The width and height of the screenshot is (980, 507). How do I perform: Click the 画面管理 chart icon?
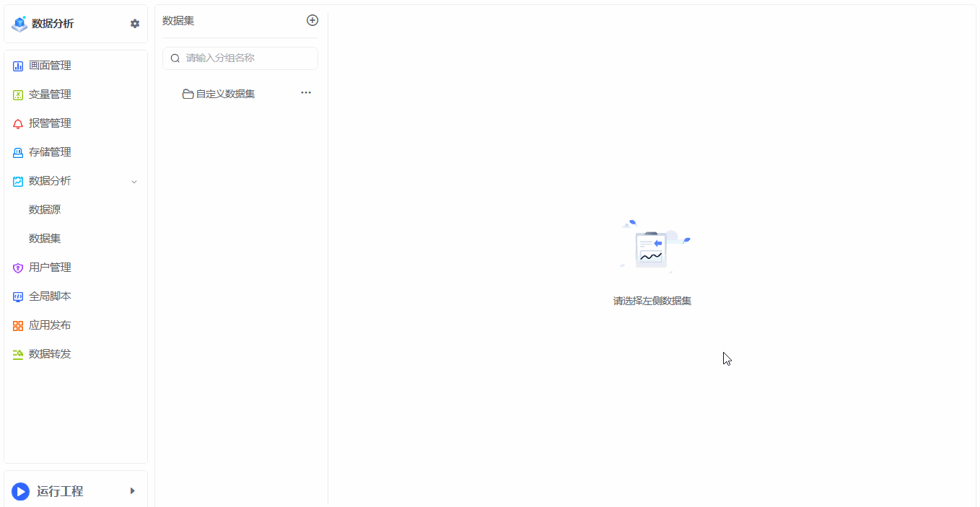click(18, 66)
